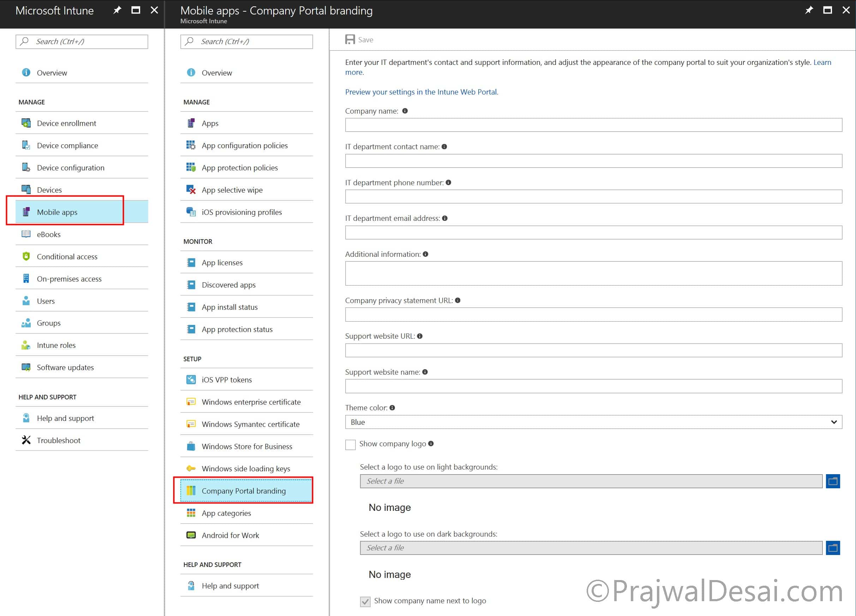Viewport: 856px width, 616px height.
Task: Click the Device compliance icon
Action: pos(26,145)
